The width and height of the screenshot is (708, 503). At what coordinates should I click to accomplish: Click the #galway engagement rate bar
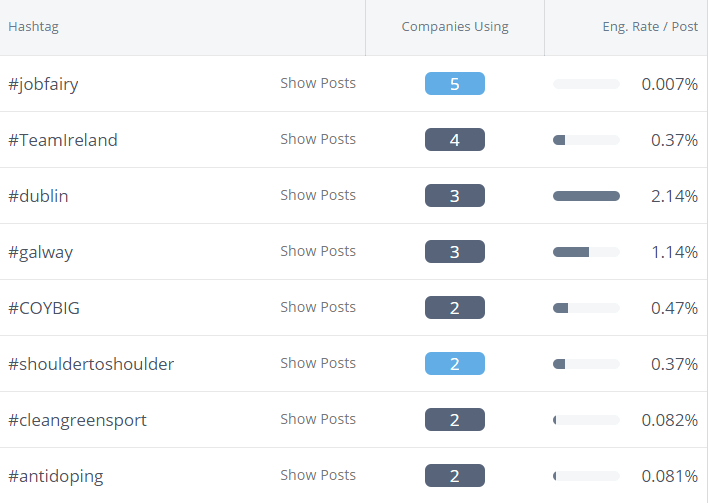586,252
